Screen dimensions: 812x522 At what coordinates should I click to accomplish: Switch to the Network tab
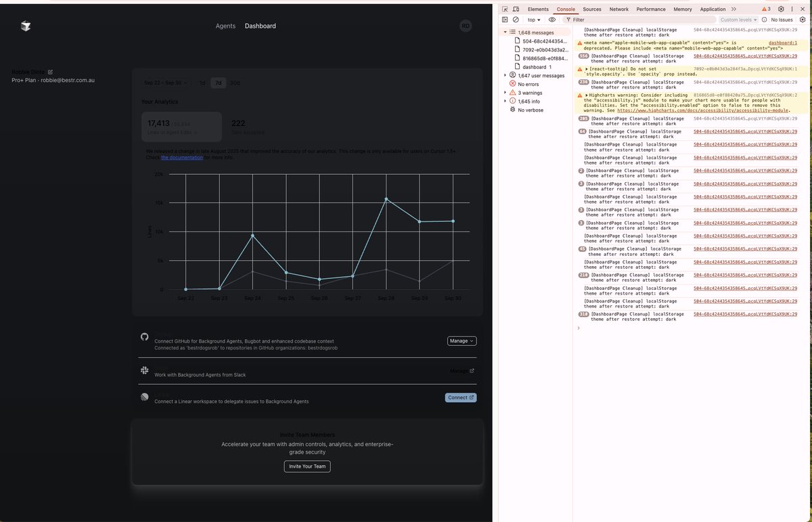(x=619, y=9)
